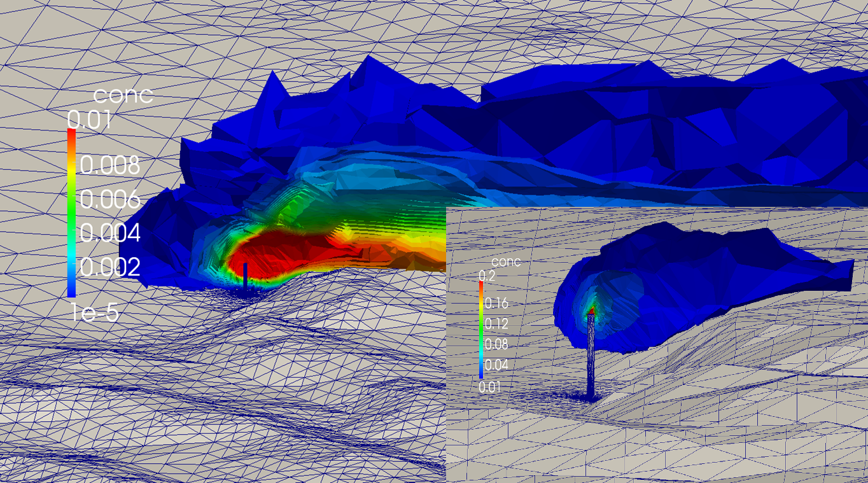Click the 0.008 tick label on main legend
Screen dimensions: 868x483
(x=109, y=165)
